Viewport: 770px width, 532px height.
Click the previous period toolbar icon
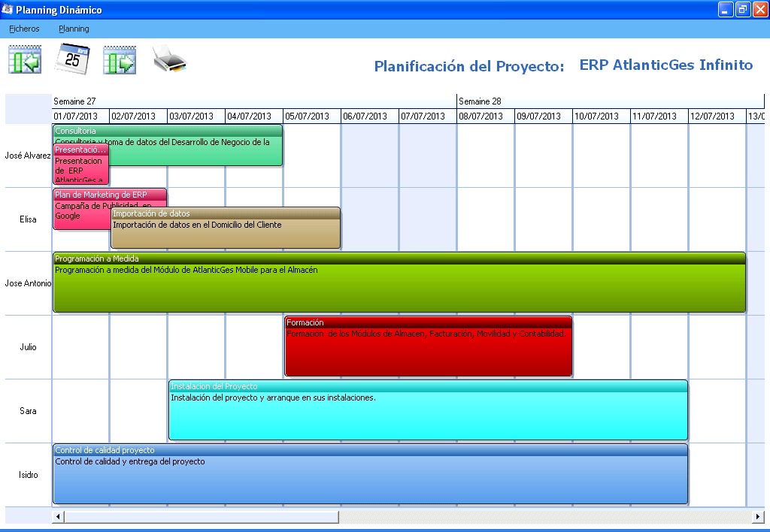tap(25, 59)
